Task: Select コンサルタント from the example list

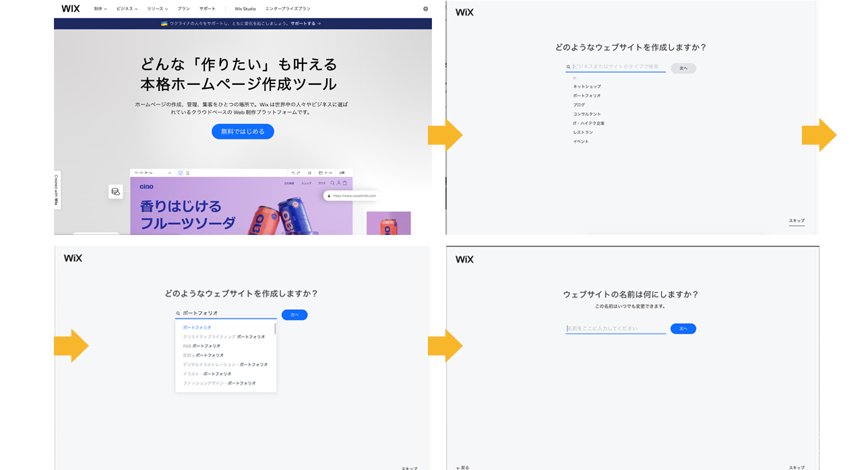Action: pyautogui.click(x=587, y=114)
